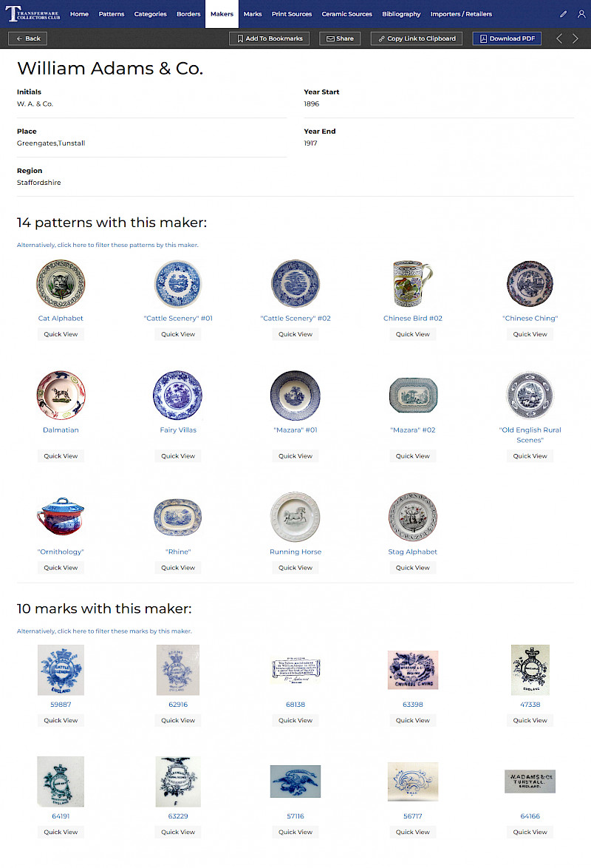Go to previous maker with left chevron
Image resolution: width=591 pixels, height=868 pixels.
tap(559, 38)
